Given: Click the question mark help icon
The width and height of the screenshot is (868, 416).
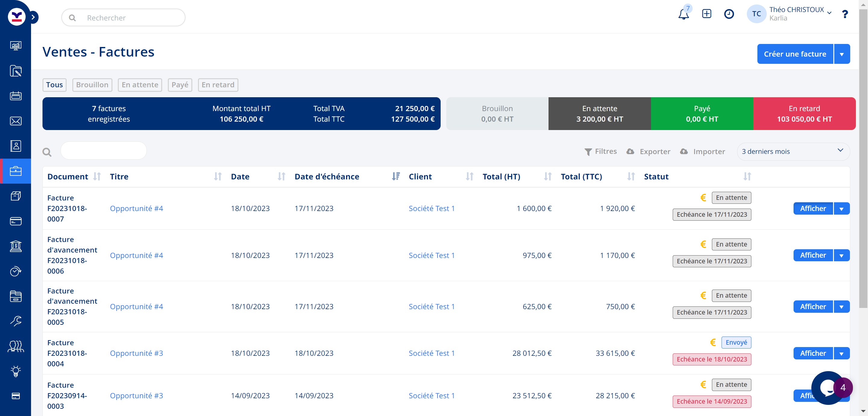Looking at the screenshot, I should (x=844, y=14).
